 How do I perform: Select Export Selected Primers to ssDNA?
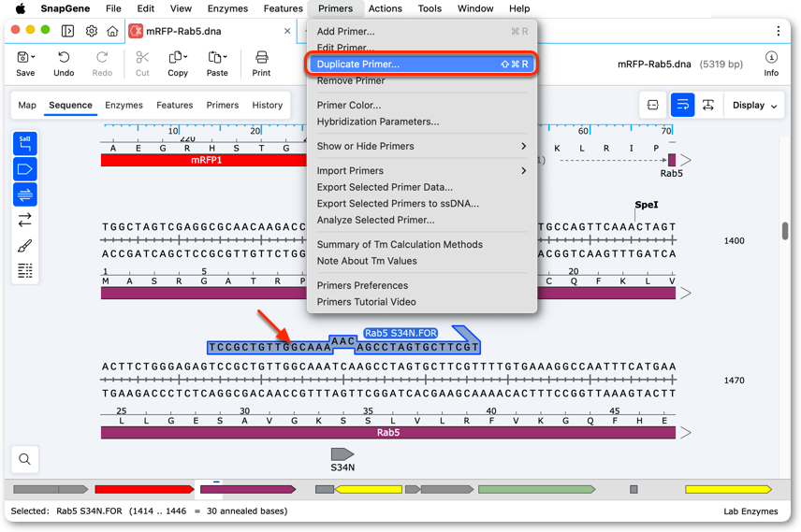click(422, 203)
